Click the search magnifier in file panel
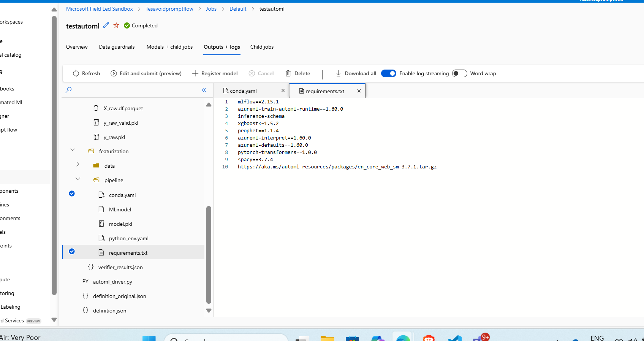 tap(68, 90)
